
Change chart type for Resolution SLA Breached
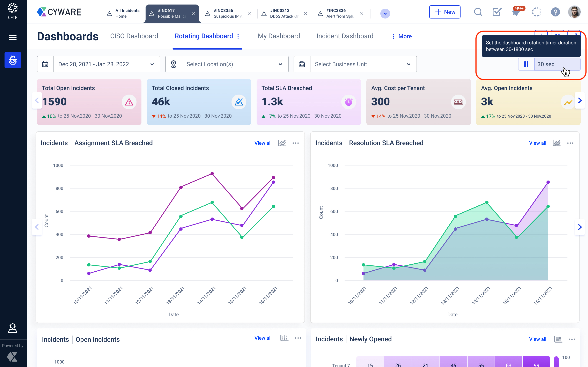tap(557, 143)
